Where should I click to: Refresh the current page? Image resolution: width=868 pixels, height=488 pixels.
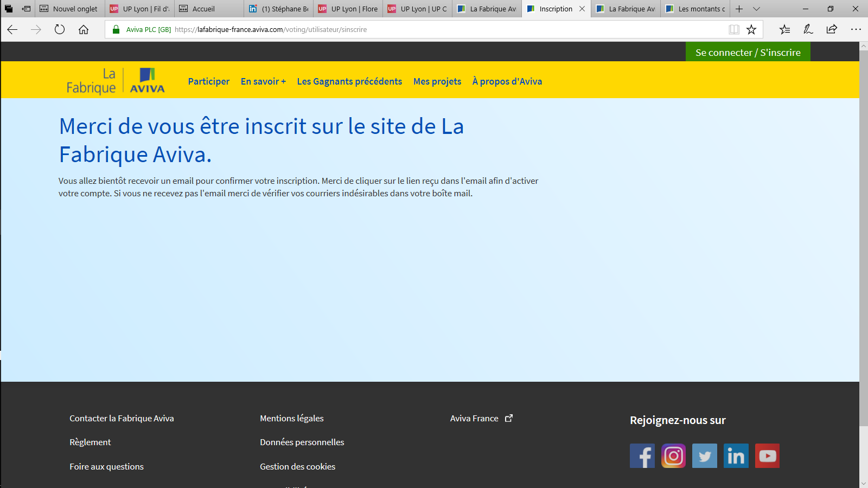pos(60,30)
